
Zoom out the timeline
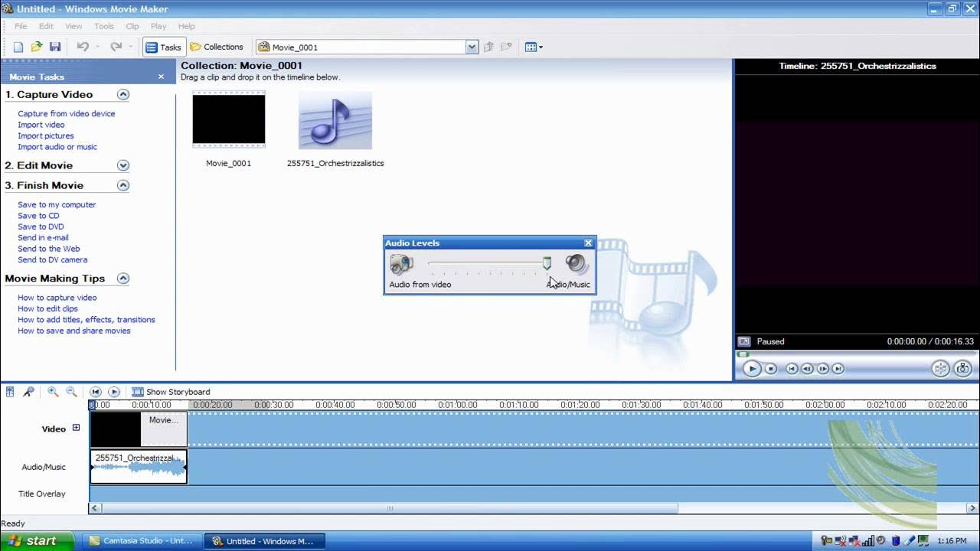71,392
